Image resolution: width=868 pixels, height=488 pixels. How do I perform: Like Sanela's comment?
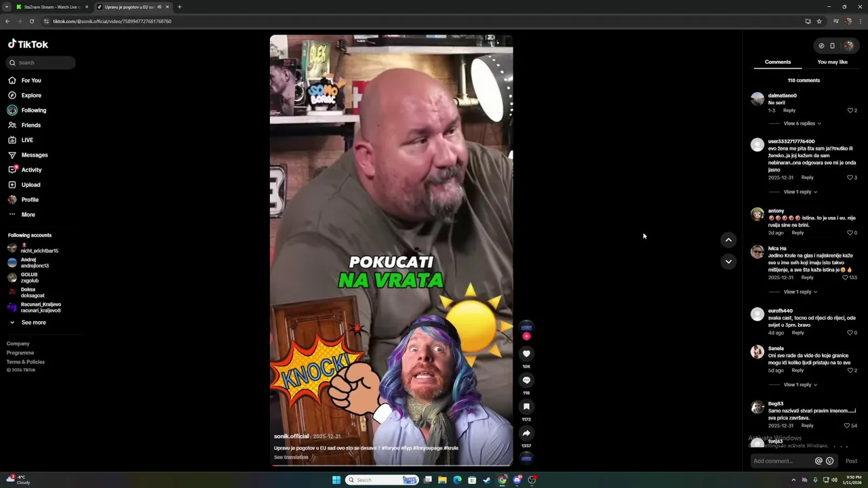pos(850,371)
